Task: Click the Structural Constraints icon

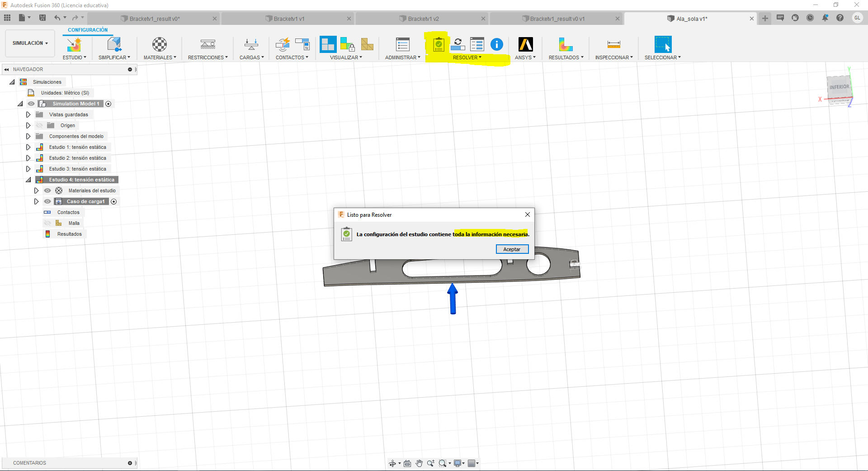Action: pos(208,44)
